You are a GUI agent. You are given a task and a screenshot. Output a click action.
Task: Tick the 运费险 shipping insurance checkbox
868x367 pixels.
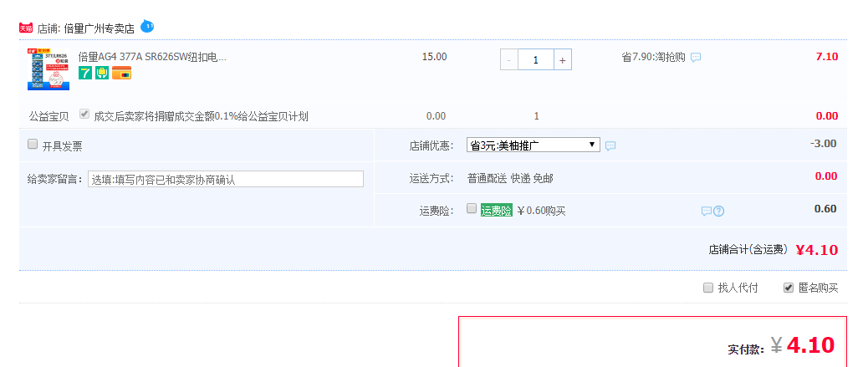[472, 208]
